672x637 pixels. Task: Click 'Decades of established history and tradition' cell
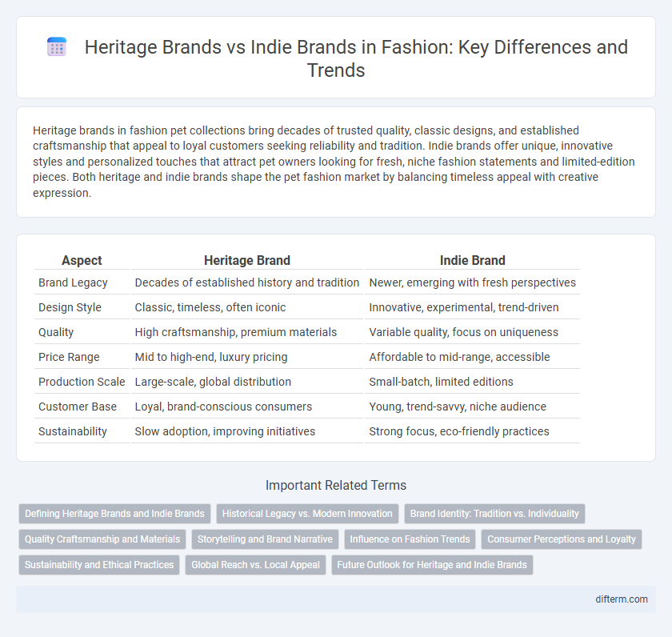tap(247, 282)
